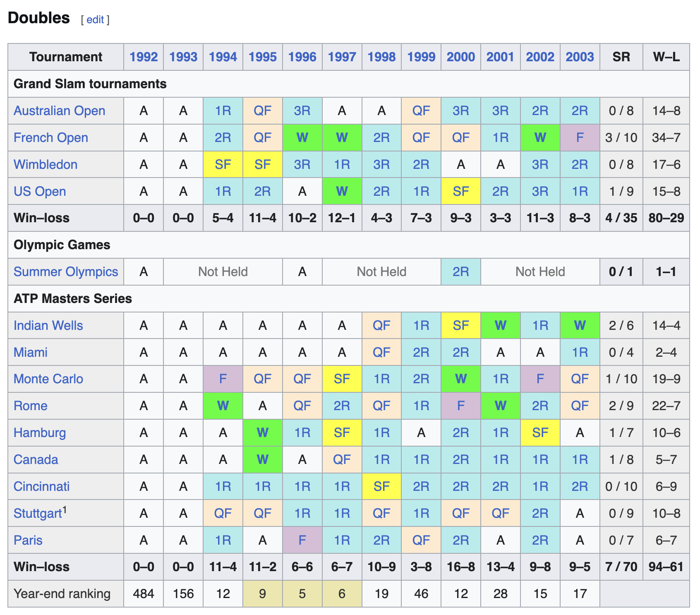Select the Rome 1994 W result
Viewport: 700px width, 615px height.
(223, 406)
